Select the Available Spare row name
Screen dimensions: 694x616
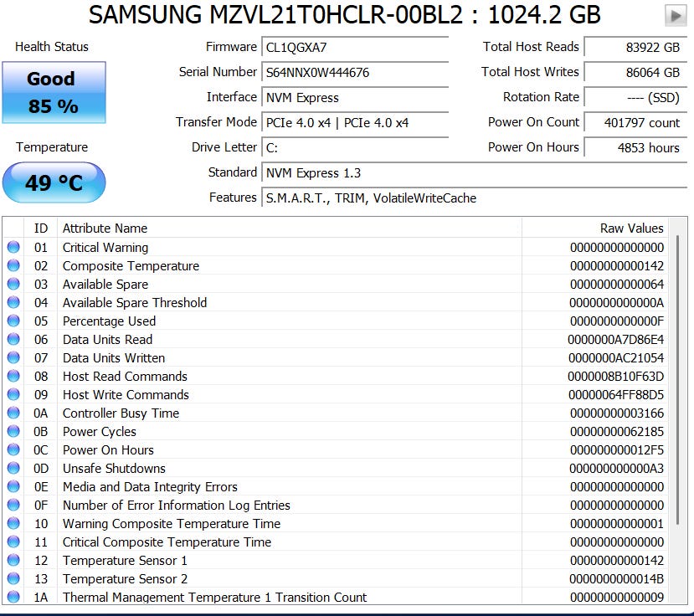tap(105, 284)
